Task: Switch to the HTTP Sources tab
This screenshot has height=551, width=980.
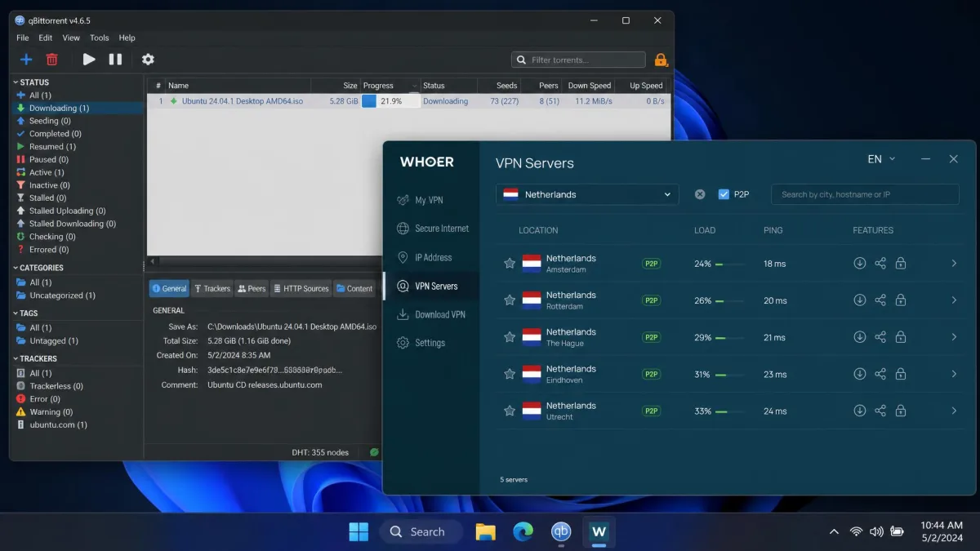Action: (x=301, y=288)
